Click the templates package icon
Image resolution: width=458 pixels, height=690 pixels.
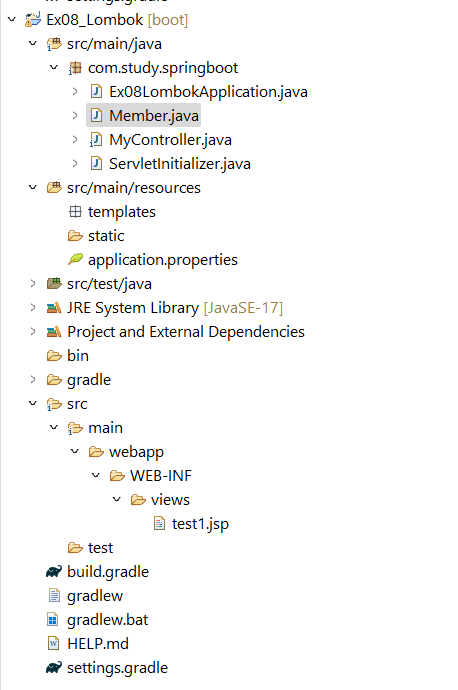[75, 212]
